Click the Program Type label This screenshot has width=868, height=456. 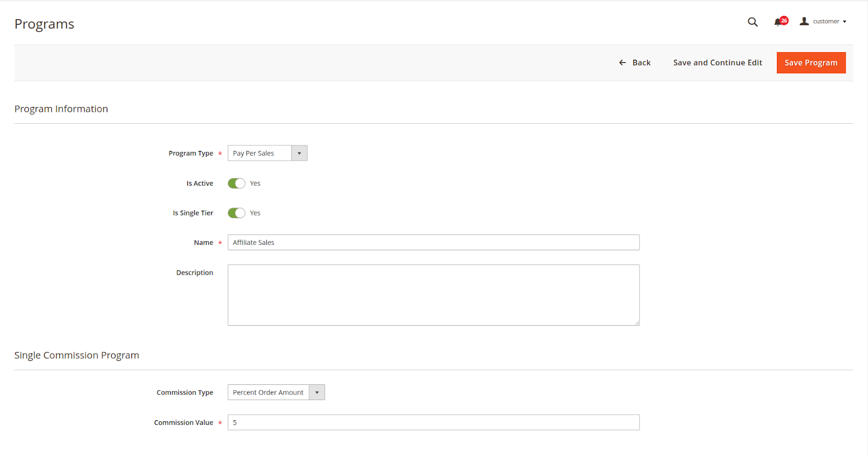point(191,153)
